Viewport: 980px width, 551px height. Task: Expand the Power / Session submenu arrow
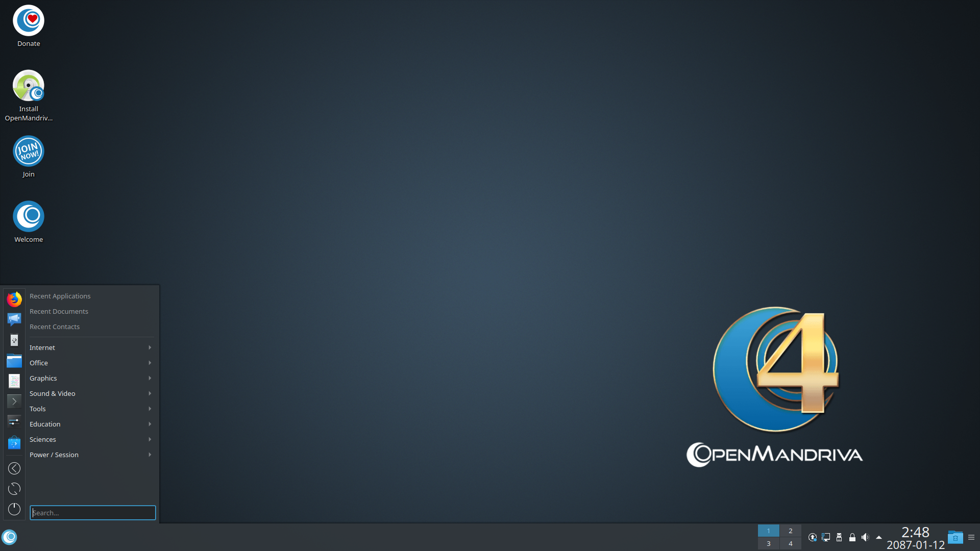click(150, 455)
